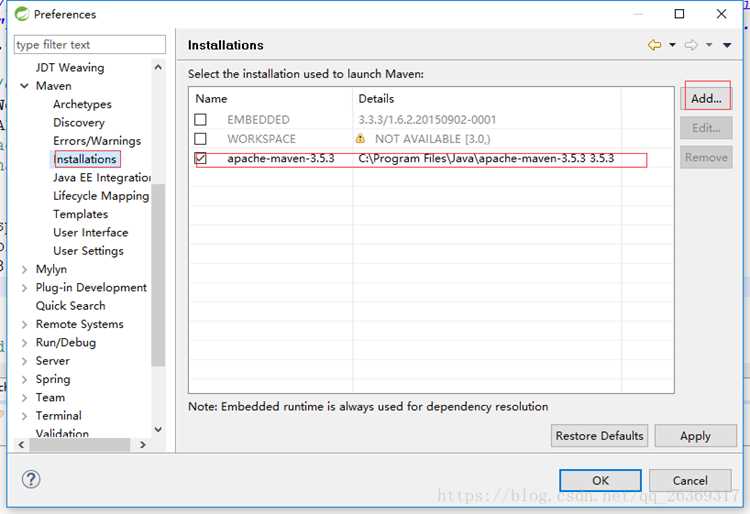Open the User Interface page

[91, 232]
